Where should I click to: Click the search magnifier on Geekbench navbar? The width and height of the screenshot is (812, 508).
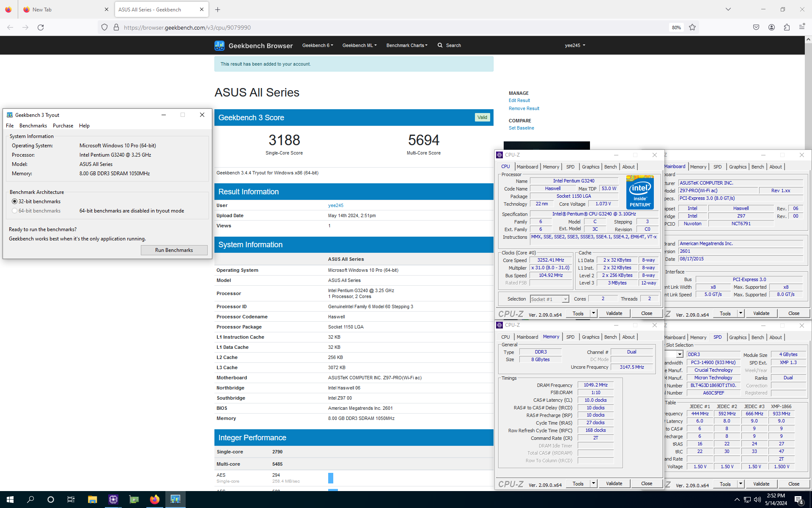tap(440, 45)
